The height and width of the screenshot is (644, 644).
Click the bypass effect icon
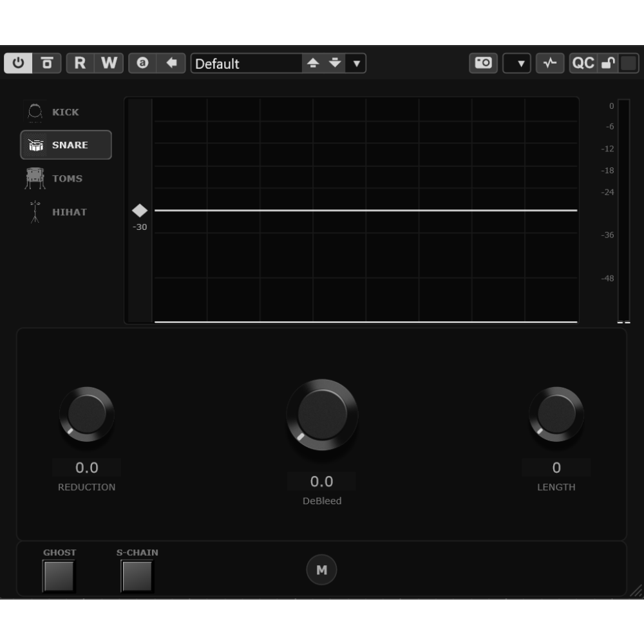[x=47, y=63]
